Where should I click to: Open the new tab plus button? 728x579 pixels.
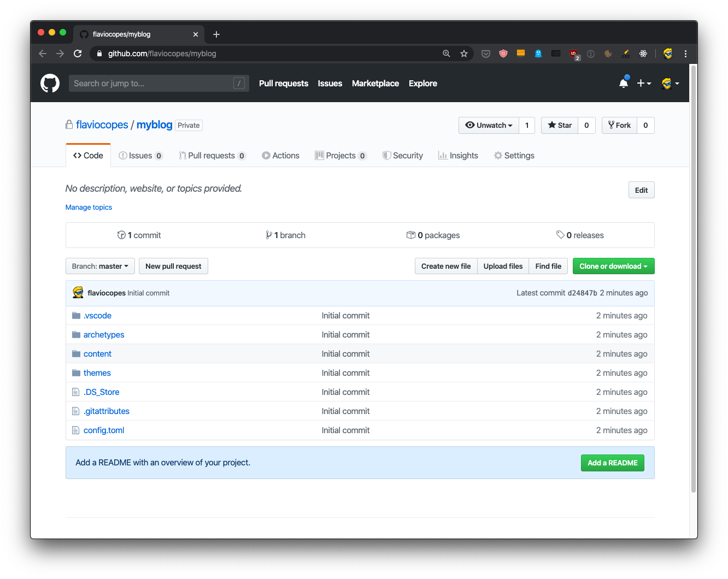tap(216, 34)
